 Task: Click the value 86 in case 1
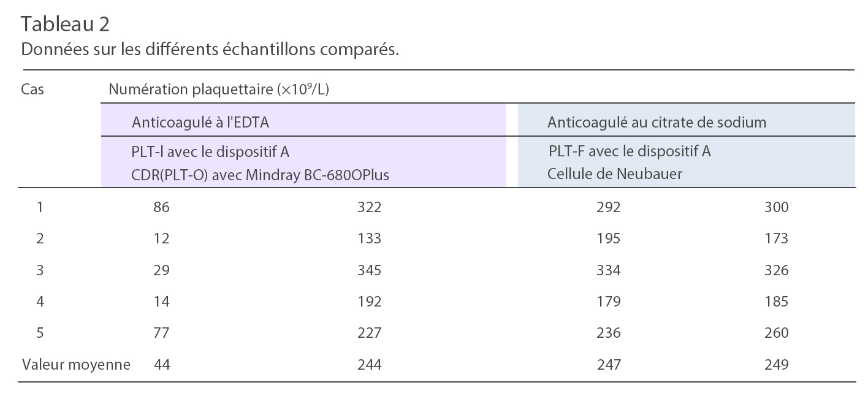point(161,207)
